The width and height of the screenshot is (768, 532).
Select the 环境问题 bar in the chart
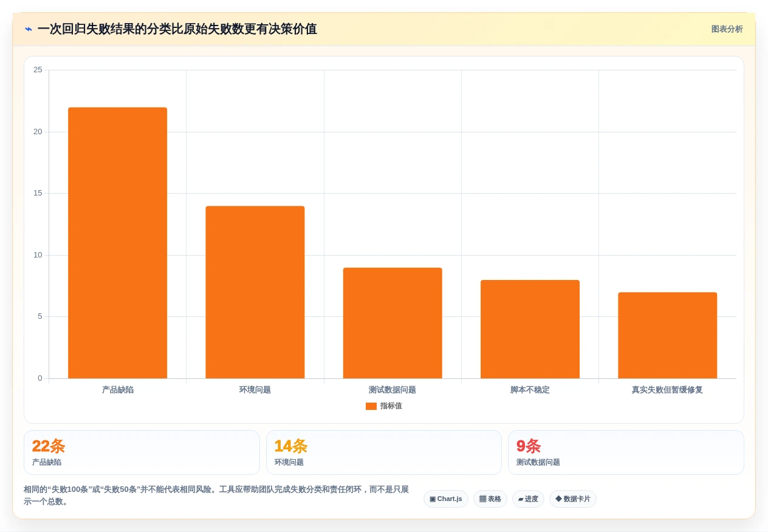point(255,292)
